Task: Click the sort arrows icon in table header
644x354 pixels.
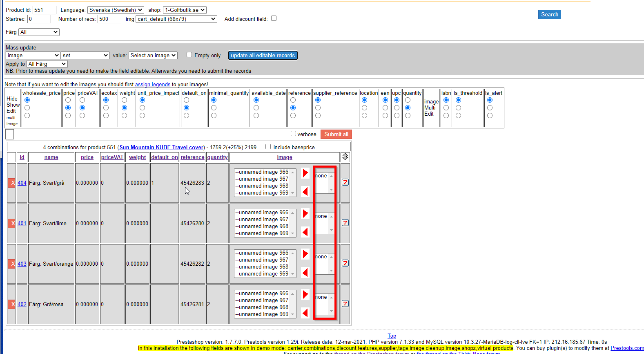Action: [x=345, y=157]
